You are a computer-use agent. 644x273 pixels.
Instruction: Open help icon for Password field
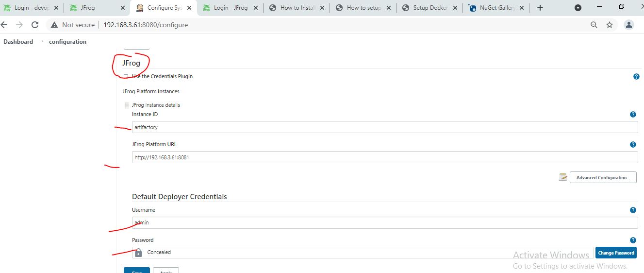(x=633, y=240)
